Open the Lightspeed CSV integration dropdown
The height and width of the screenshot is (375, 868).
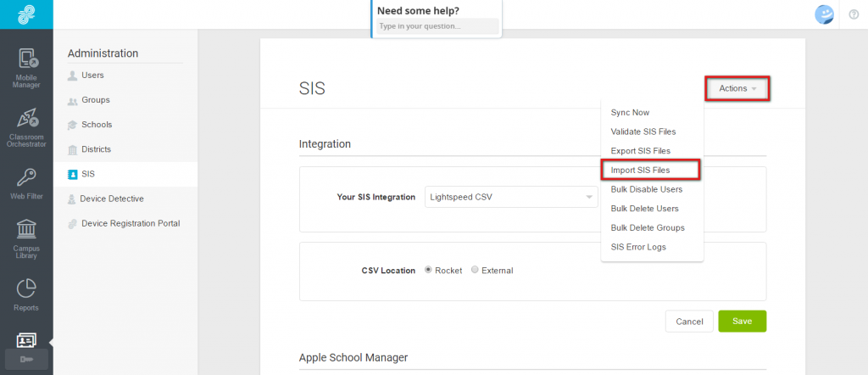click(x=511, y=197)
